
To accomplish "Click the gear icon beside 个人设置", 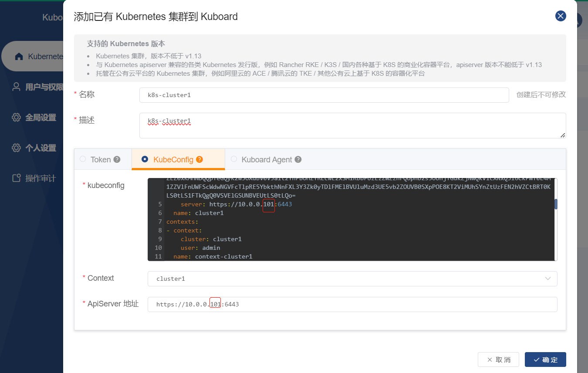I will click(16, 148).
